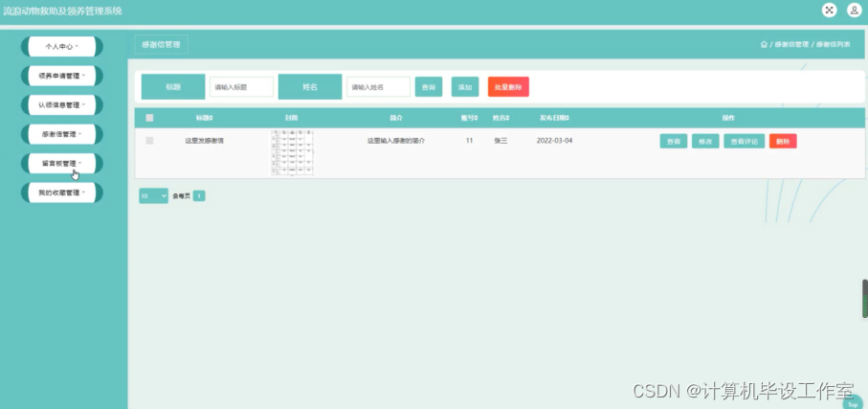This screenshot has height=409, width=868.
Task: Open the user profile icon
Action: pyautogui.click(x=855, y=10)
